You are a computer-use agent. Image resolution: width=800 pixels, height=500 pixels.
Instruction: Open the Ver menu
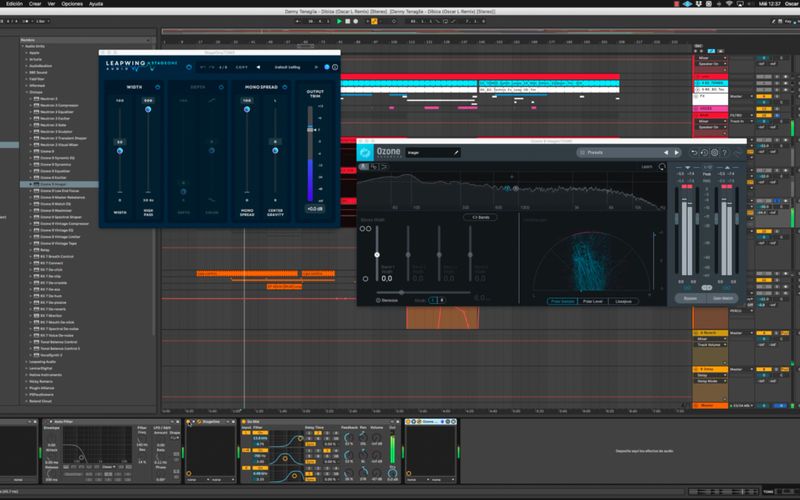[x=51, y=4]
